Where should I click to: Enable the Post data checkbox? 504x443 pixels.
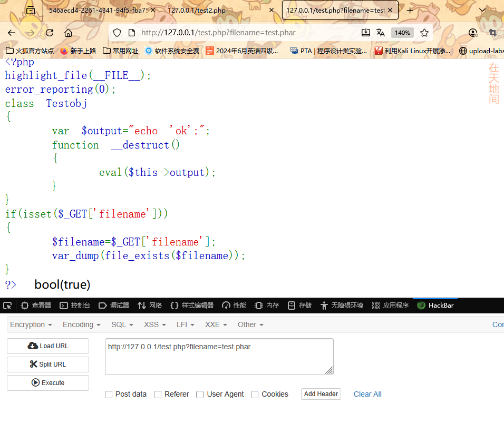109,395
